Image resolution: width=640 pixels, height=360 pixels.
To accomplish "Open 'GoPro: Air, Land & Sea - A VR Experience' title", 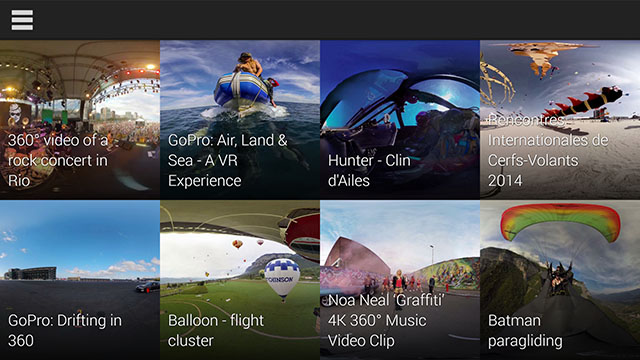I will pyautogui.click(x=227, y=160).
